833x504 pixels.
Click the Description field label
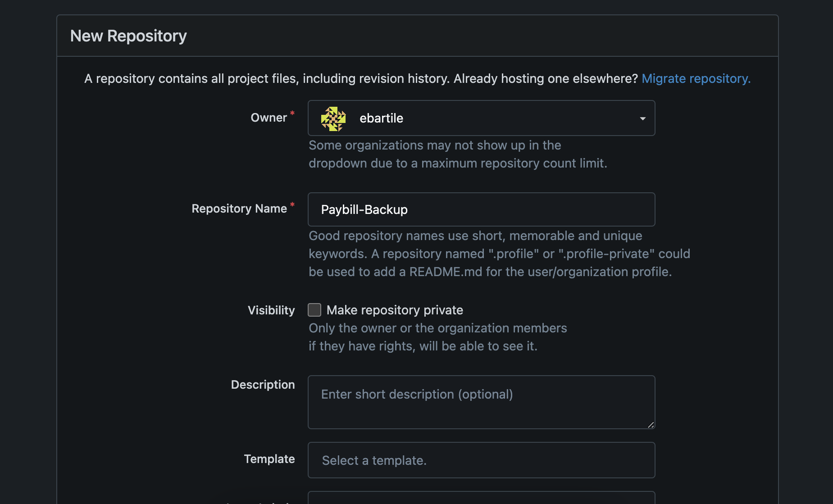263,385
